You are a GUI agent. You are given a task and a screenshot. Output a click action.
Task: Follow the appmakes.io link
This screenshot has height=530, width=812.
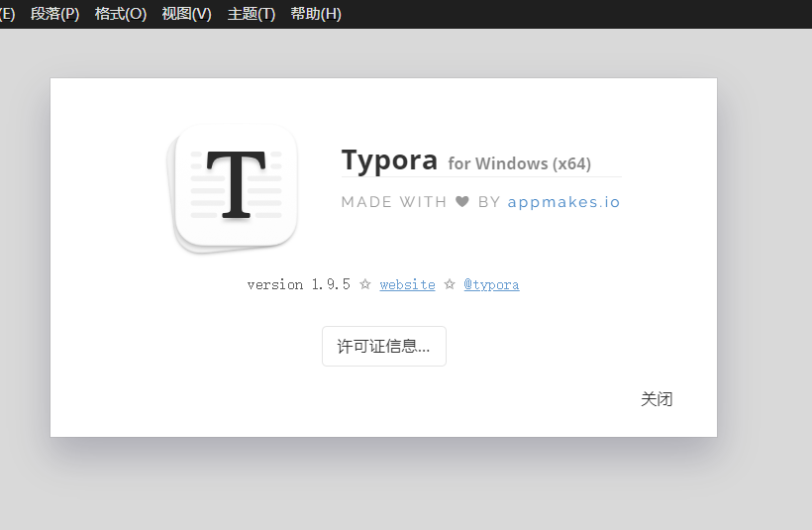[x=563, y=201]
